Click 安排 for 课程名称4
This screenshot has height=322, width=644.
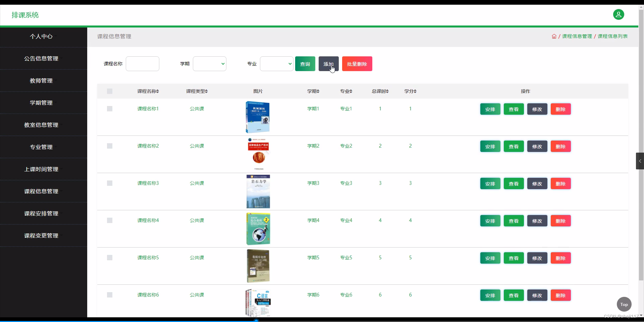(490, 221)
